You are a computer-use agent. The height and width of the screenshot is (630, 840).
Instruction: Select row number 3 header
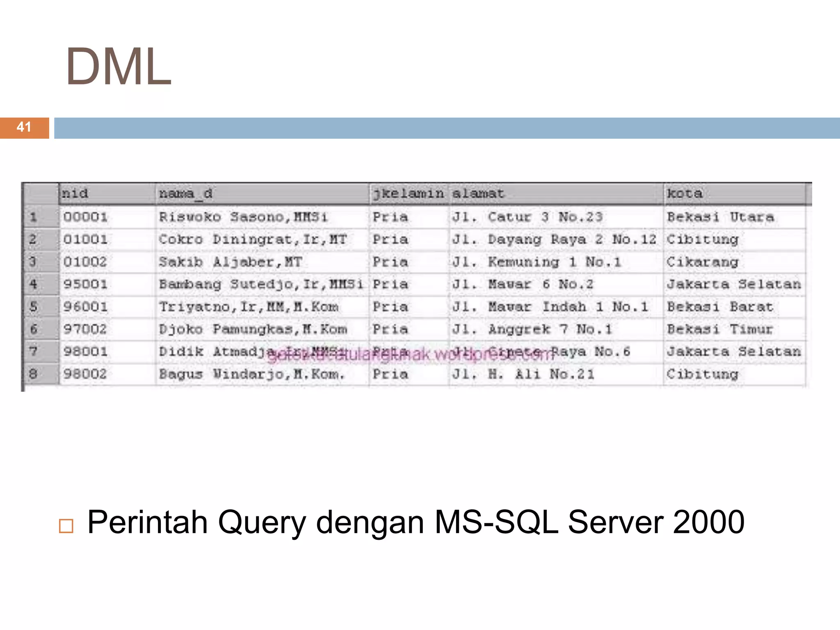41,262
